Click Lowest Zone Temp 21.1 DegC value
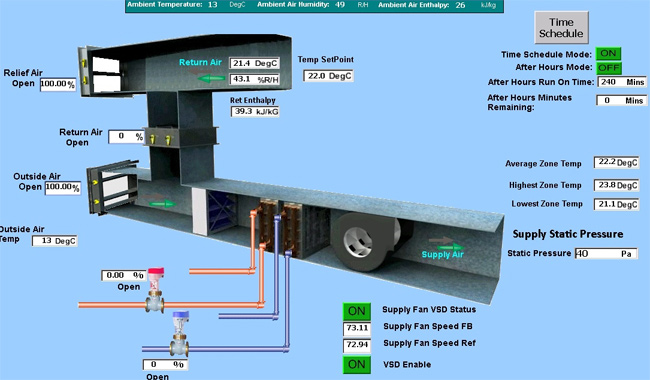 (616, 204)
